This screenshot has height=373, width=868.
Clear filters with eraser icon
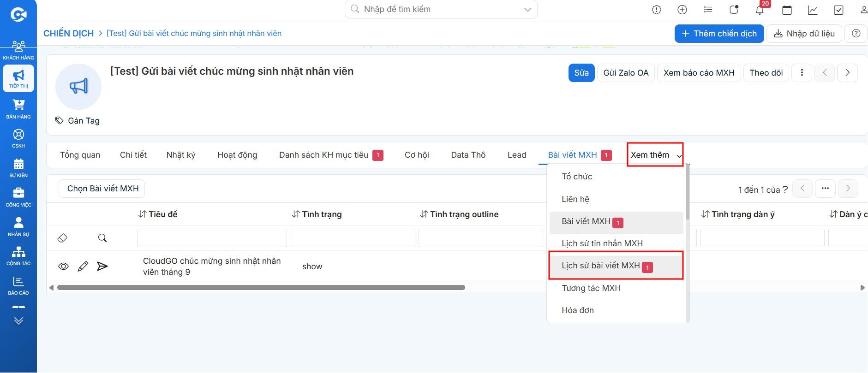62,238
